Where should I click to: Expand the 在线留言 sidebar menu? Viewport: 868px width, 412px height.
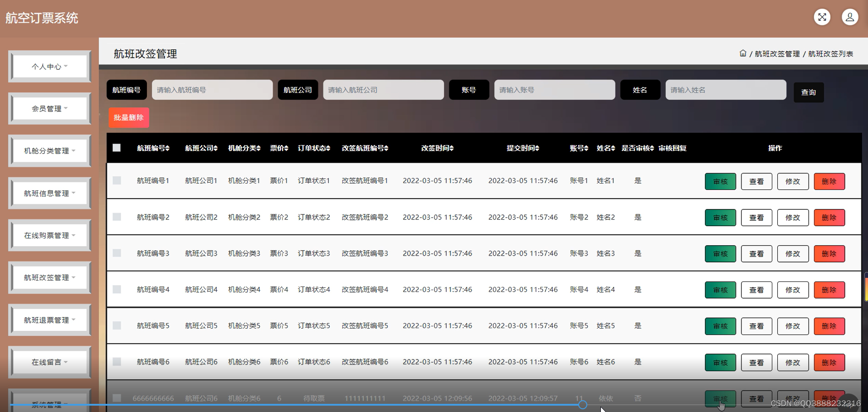49,363
